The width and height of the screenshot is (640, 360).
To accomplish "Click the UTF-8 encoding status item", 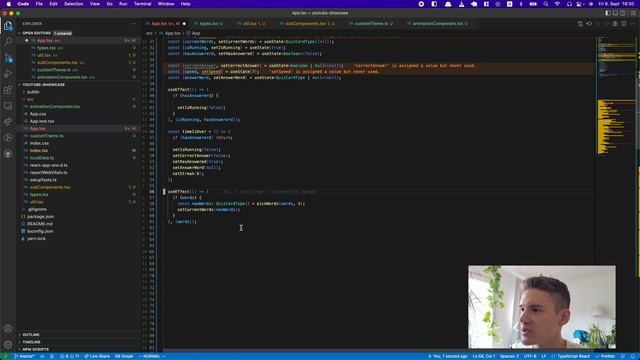I will (x=530, y=356).
